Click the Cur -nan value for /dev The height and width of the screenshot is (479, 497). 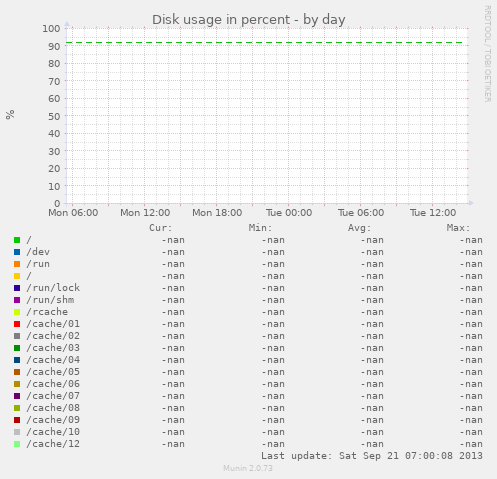pyautogui.click(x=173, y=252)
